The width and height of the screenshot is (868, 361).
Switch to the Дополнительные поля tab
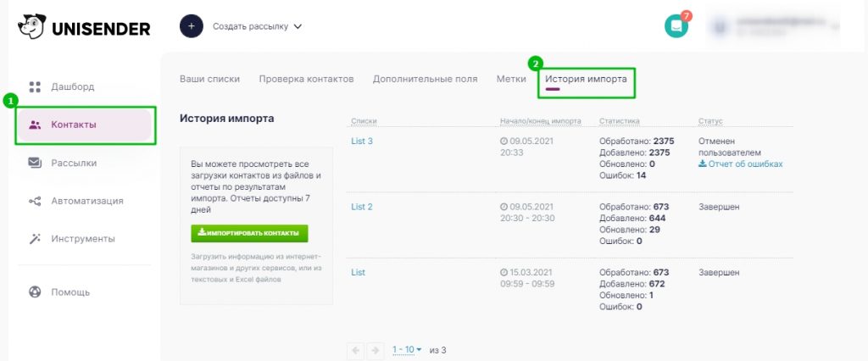pos(425,79)
